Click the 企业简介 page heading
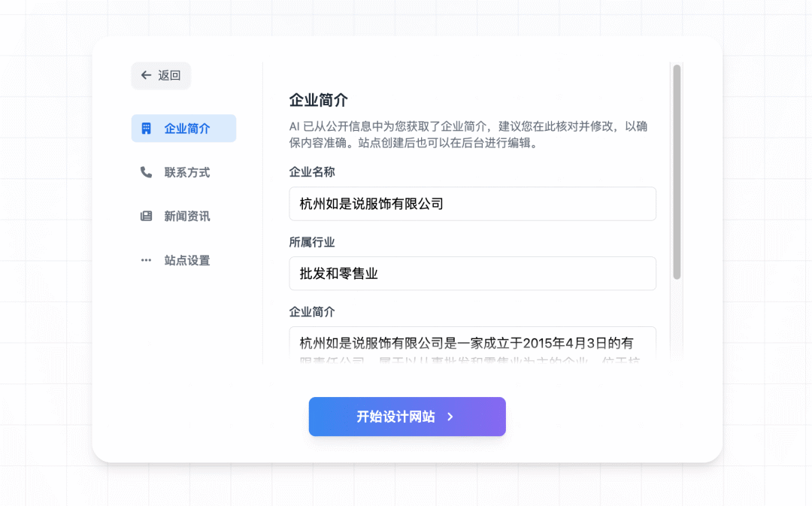Image resolution: width=812 pixels, height=506 pixels. [318, 100]
